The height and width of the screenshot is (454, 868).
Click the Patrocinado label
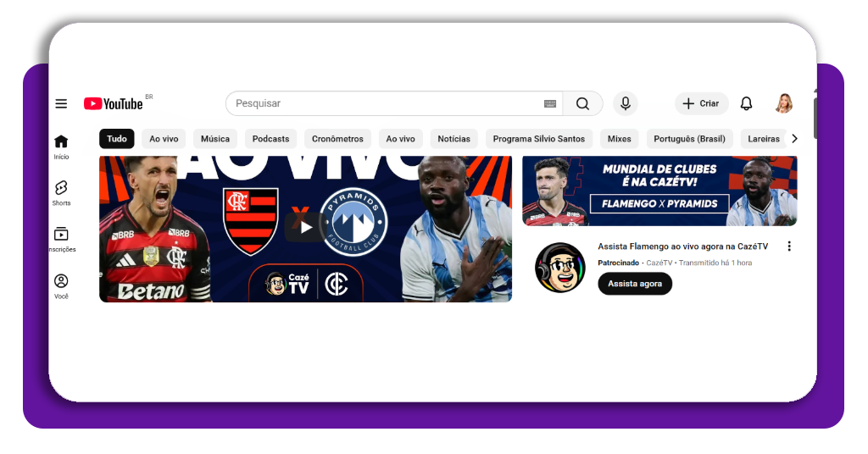tap(618, 263)
